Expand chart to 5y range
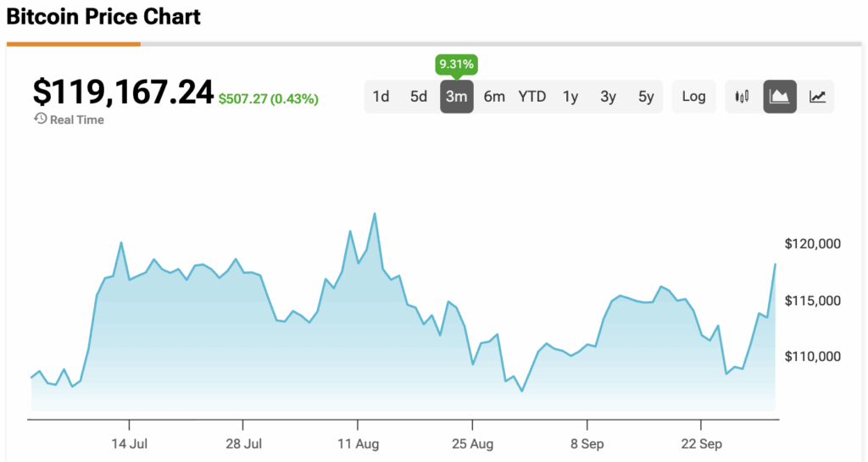 point(646,97)
